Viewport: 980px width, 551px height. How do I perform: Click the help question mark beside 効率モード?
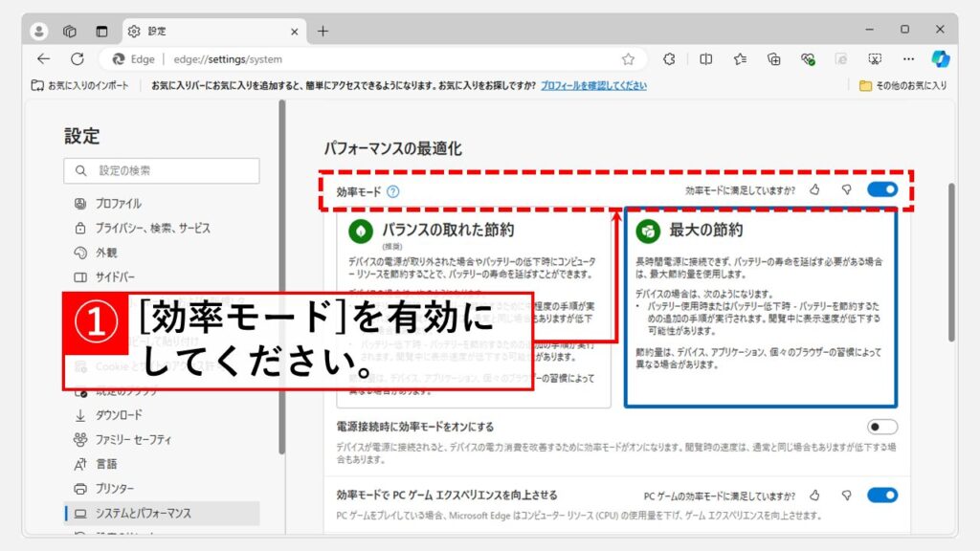click(393, 191)
